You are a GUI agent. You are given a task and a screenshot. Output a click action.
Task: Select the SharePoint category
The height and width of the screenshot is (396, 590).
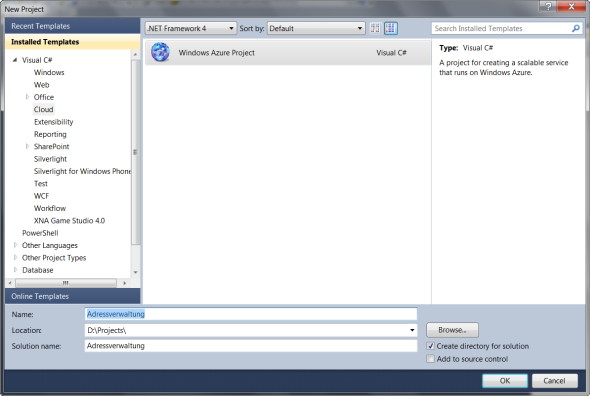[x=52, y=146]
